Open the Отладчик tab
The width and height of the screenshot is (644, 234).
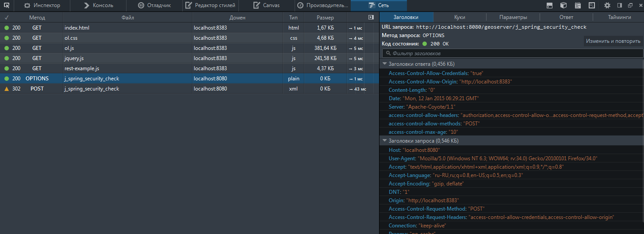point(154,6)
